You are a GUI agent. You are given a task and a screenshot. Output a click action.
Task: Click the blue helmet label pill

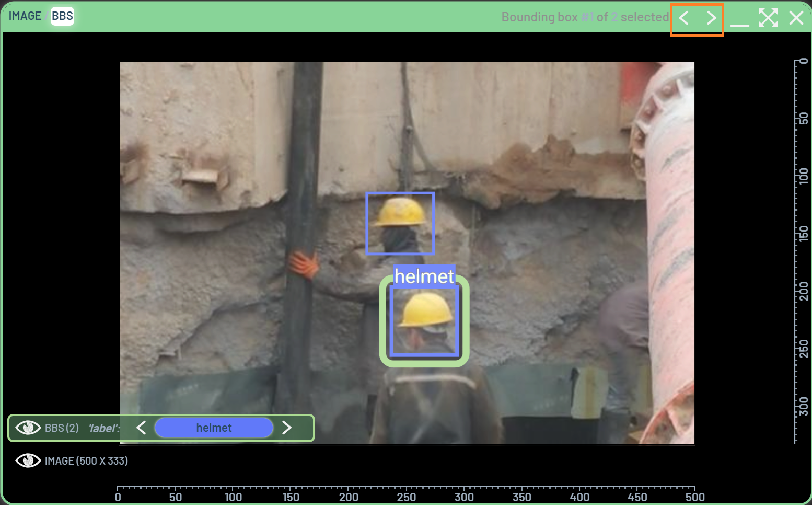(x=214, y=428)
